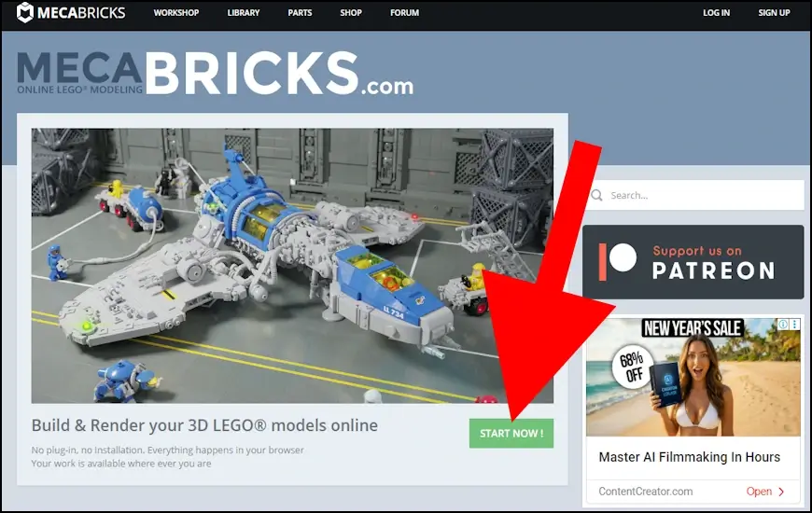Click the Master AI Filmmaking In Hours headline
The height and width of the screenshot is (513, 812).
point(690,457)
